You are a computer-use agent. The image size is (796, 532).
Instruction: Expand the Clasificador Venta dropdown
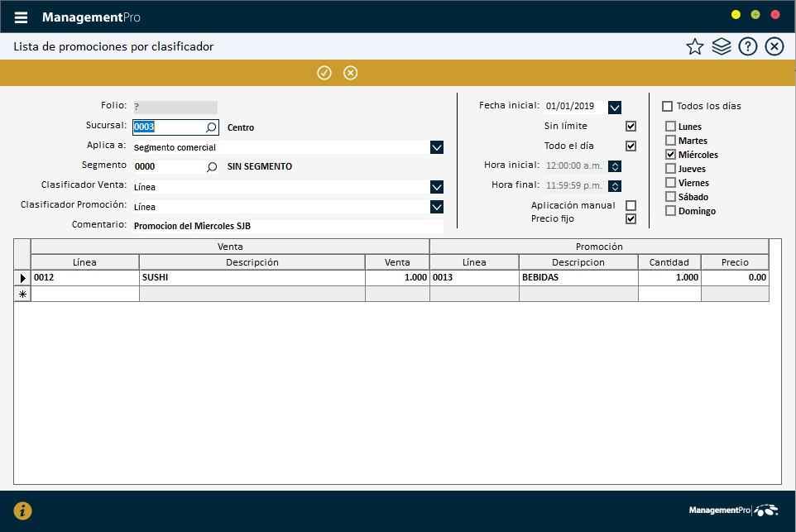click(x=437, y=187)
